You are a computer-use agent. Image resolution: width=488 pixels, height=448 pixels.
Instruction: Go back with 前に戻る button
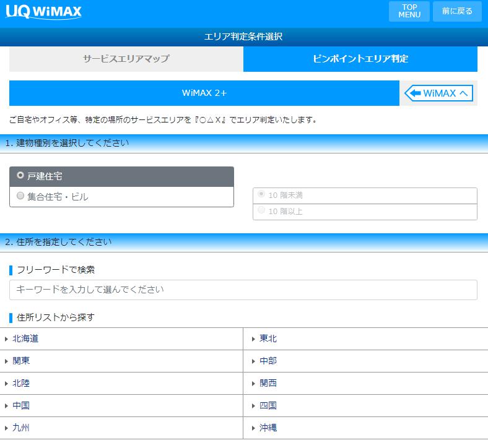pyautogui.click(x=457, y=11)
